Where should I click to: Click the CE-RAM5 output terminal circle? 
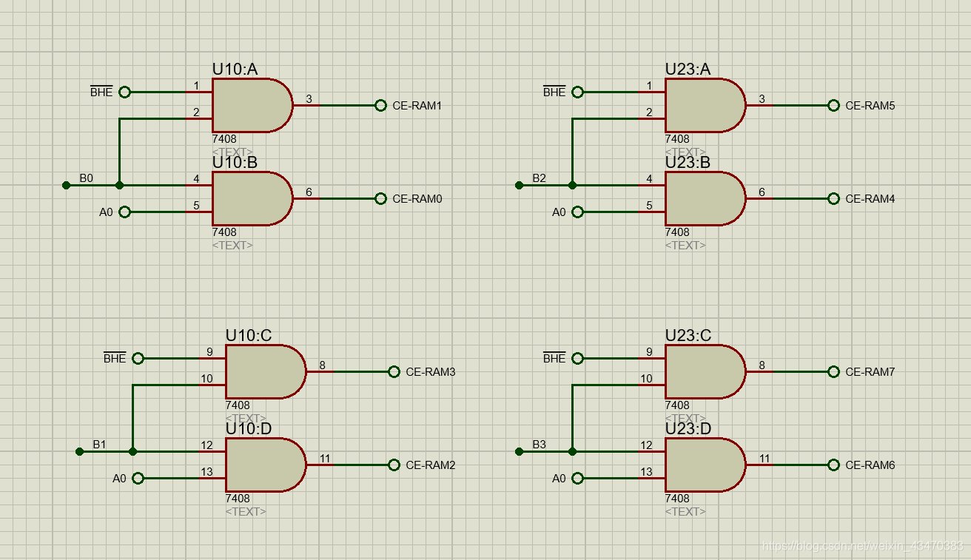(833, 106)
